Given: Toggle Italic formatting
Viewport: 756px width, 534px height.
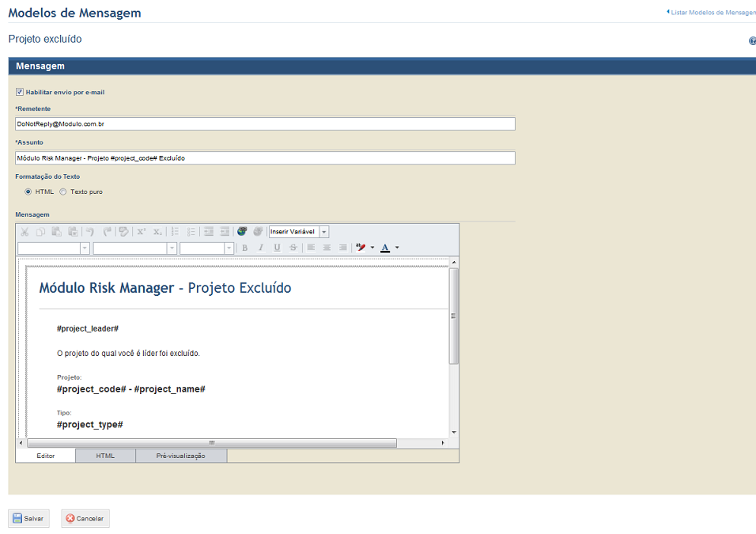Looking at the screenshot, I should pos(261,248).
